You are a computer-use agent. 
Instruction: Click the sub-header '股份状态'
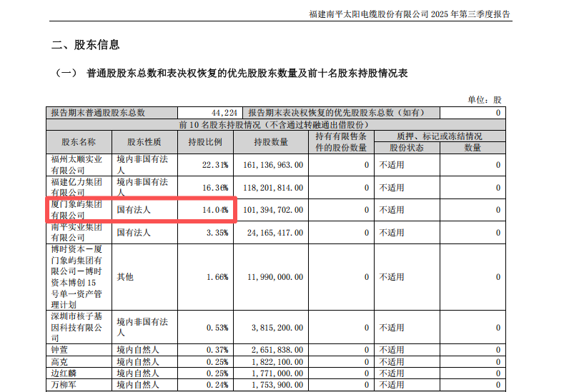pyautogui.click(x=407, y=148)
